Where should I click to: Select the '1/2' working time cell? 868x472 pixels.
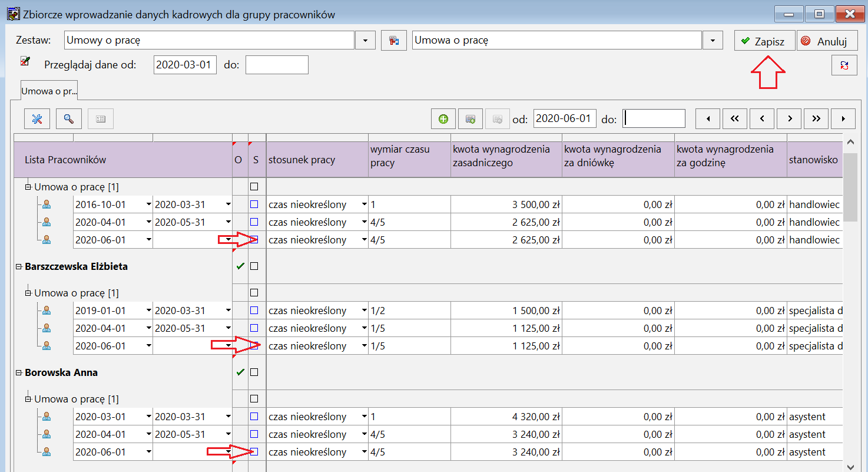coord(409,311)
